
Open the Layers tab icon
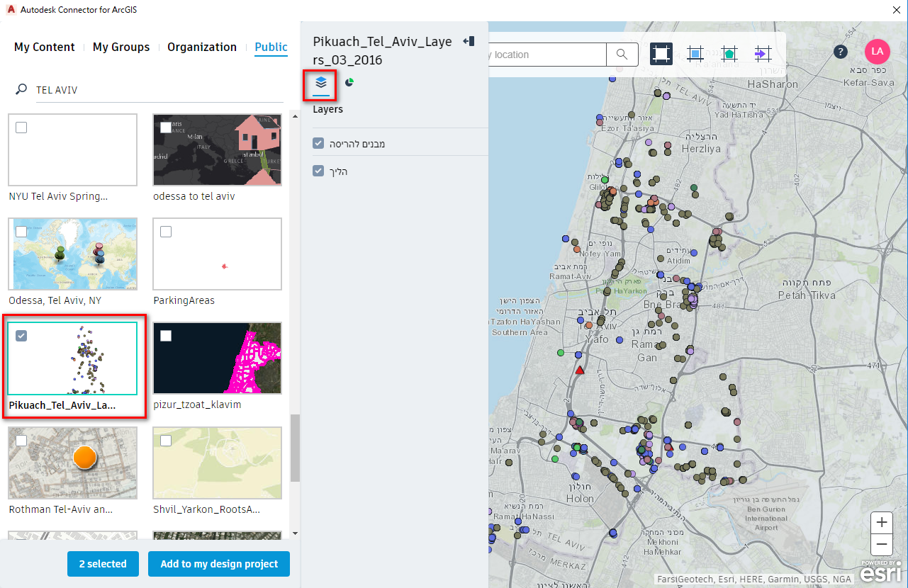pyautogui.click(x=321, y=82)
